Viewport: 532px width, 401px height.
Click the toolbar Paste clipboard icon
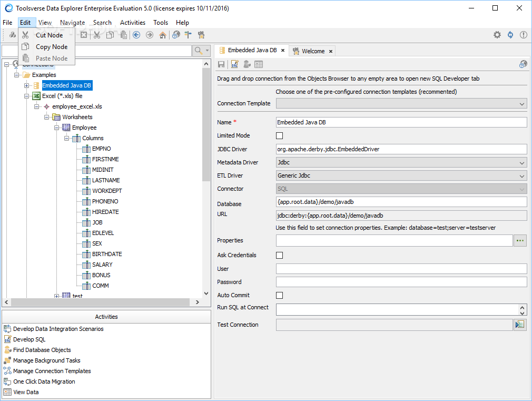point(123,35)
